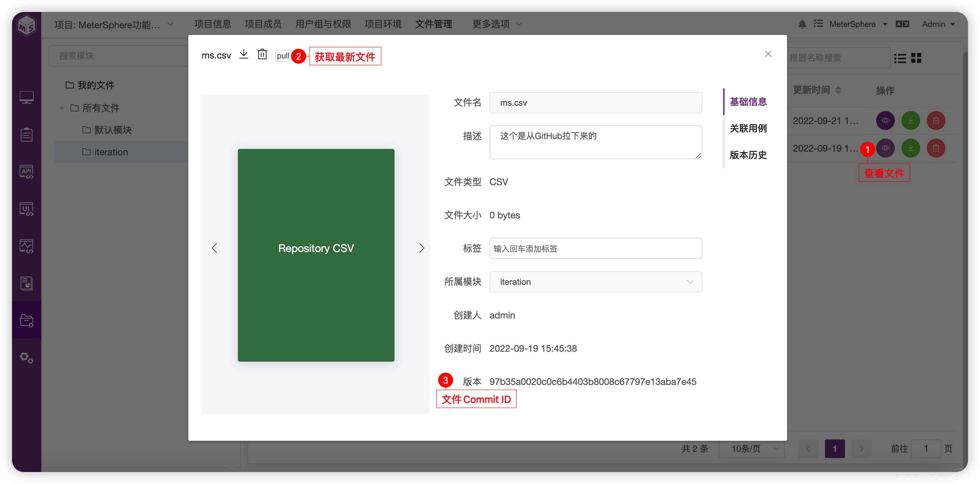Click the pull button to fetch the latest file
980x484 pixels.
(283, 56)
